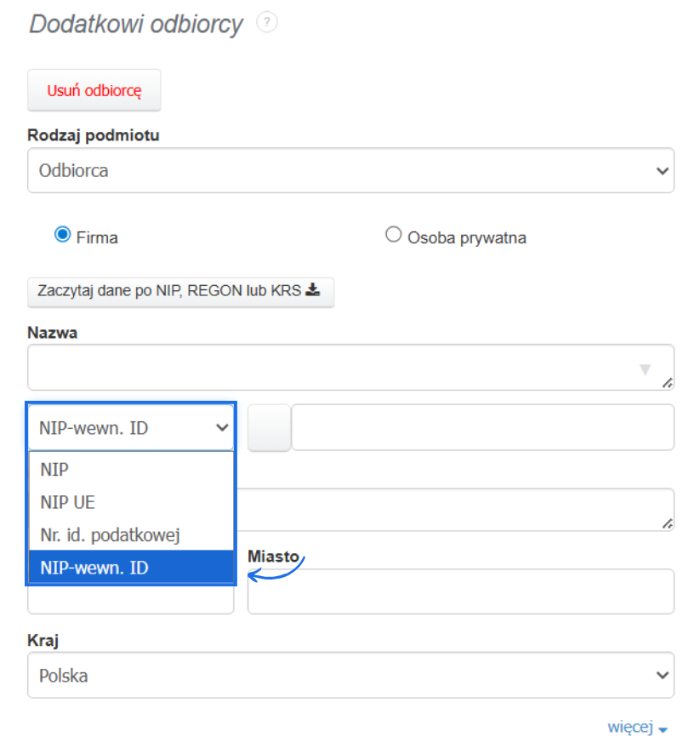700x754 pixels.
Task: Click the chevron of the open NIP-wewn. ID selector
Action: pos(223,427)
